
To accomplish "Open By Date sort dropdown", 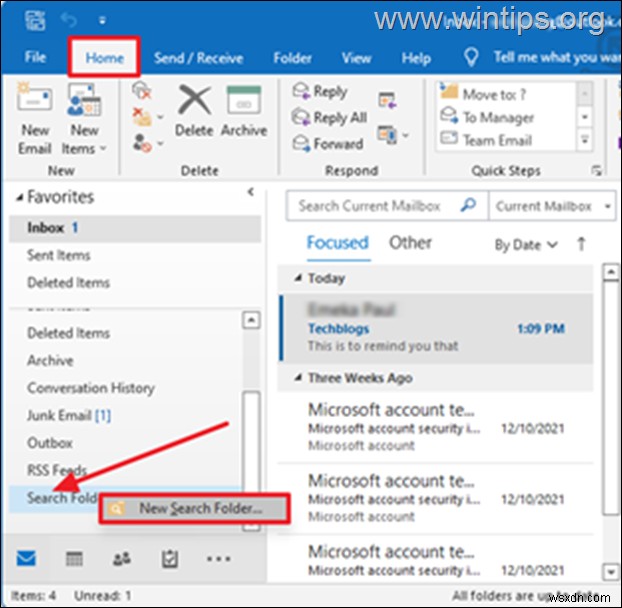I will tap(526, 245).
